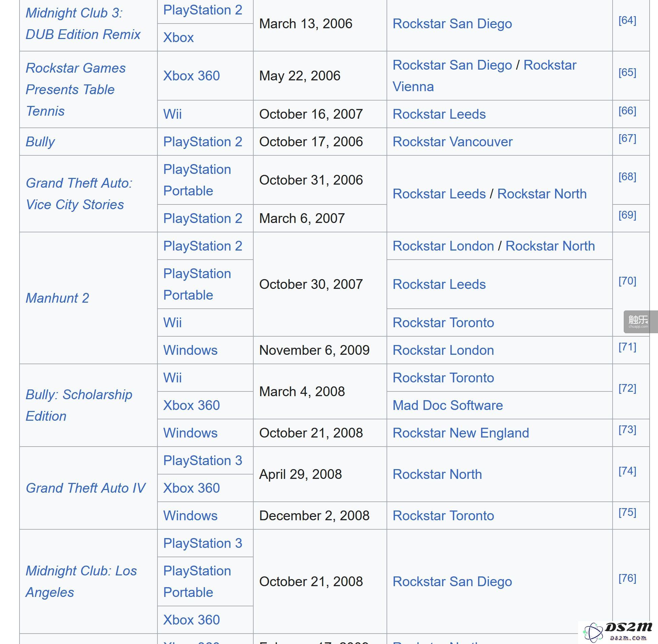658x644 pixels.
Task: Click PlayStation 3 in Midnight Club: Los Angeles row
Action: point(203,543)
